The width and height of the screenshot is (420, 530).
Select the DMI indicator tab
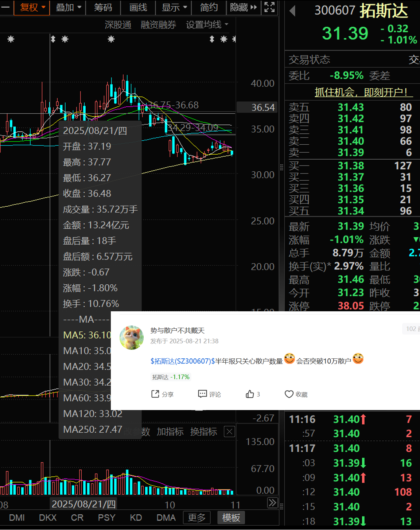point(17,518)
